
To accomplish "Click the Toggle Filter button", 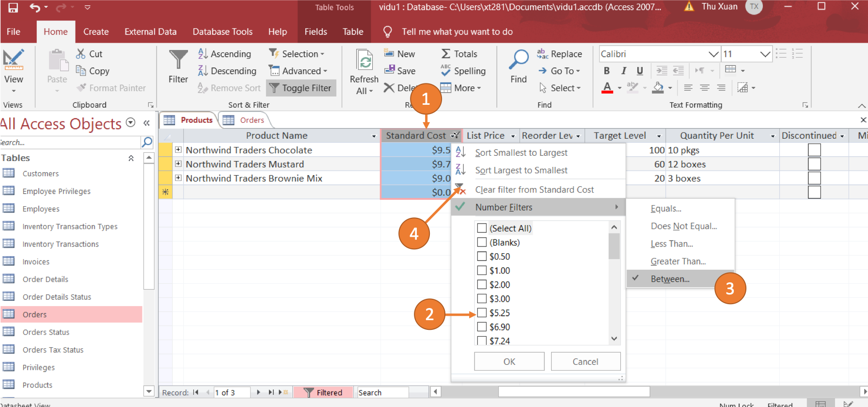I will (301, 88).
